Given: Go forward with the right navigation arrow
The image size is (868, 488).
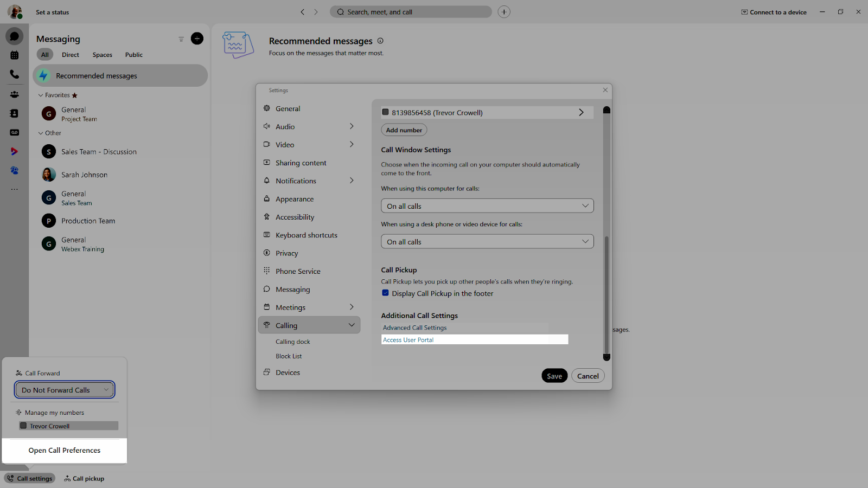Looking at the screenshot, I should pyautogui.click(x=316, y=12).
